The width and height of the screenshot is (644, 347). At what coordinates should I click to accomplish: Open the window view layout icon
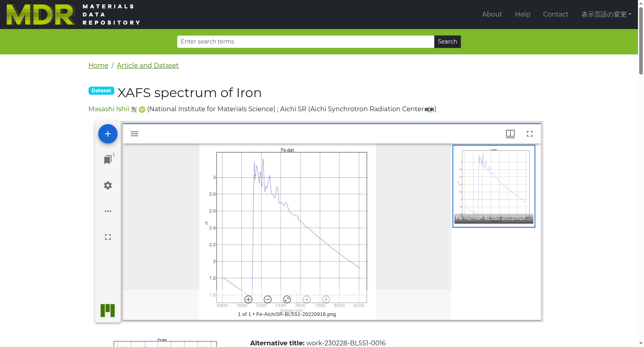(510, 134)
